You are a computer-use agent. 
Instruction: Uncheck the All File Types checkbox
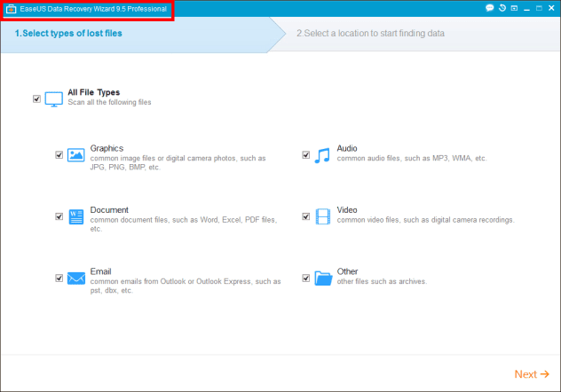click(36, 98)
